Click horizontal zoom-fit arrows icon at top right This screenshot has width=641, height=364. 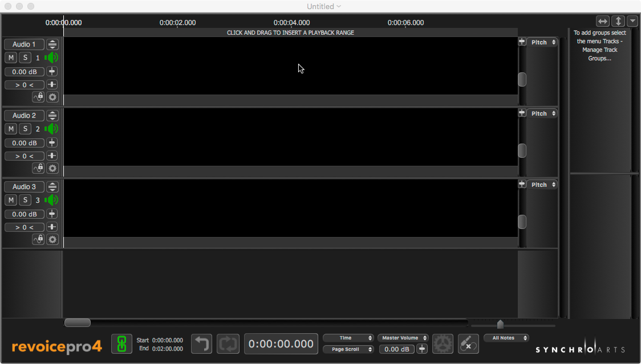point(603,21)
